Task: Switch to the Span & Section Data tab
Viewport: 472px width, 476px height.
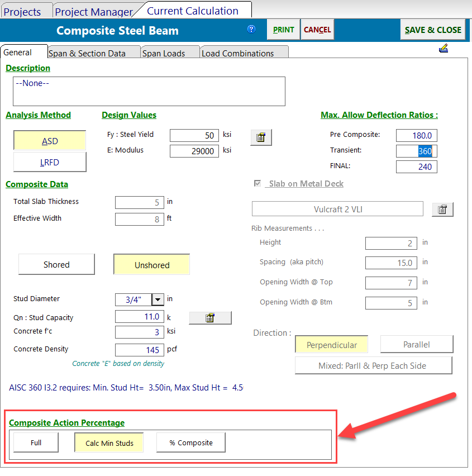Action: click(87, 54)
